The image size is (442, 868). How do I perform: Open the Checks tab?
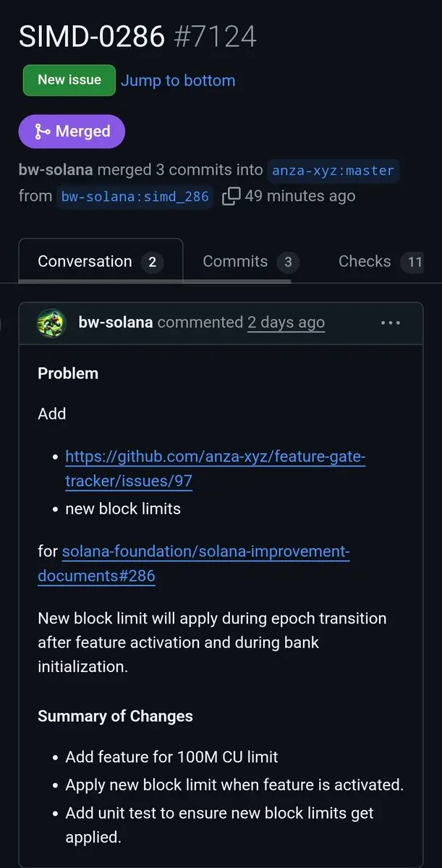pyautogui.click(x=381, y=261)
